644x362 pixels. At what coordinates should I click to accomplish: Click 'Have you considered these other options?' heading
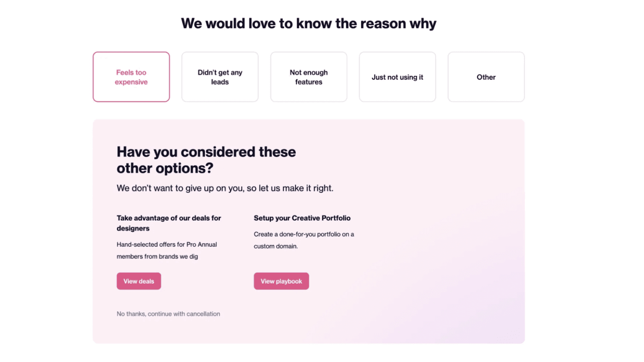click(206, 160)
